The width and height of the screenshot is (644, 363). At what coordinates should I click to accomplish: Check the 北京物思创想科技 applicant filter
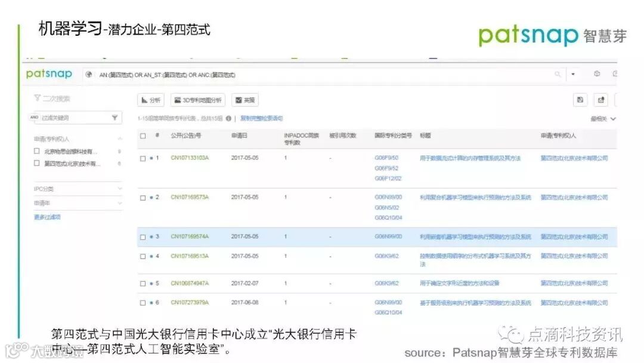(x=36, y=151)
